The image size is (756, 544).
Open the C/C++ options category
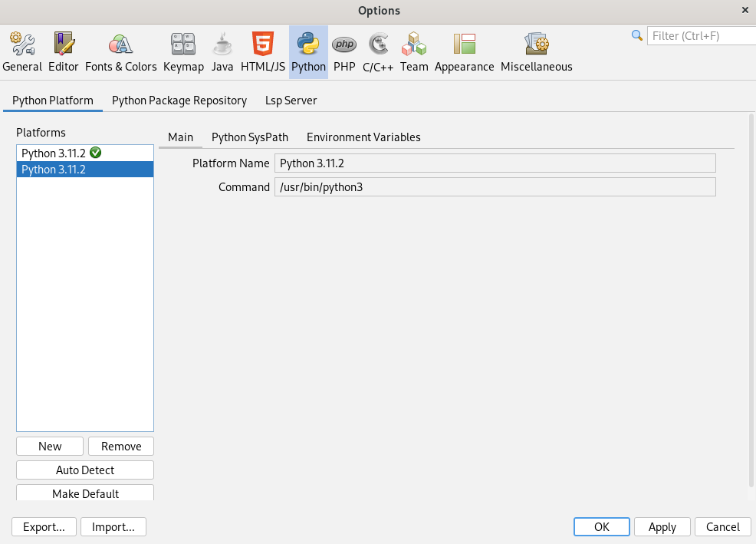378,52
